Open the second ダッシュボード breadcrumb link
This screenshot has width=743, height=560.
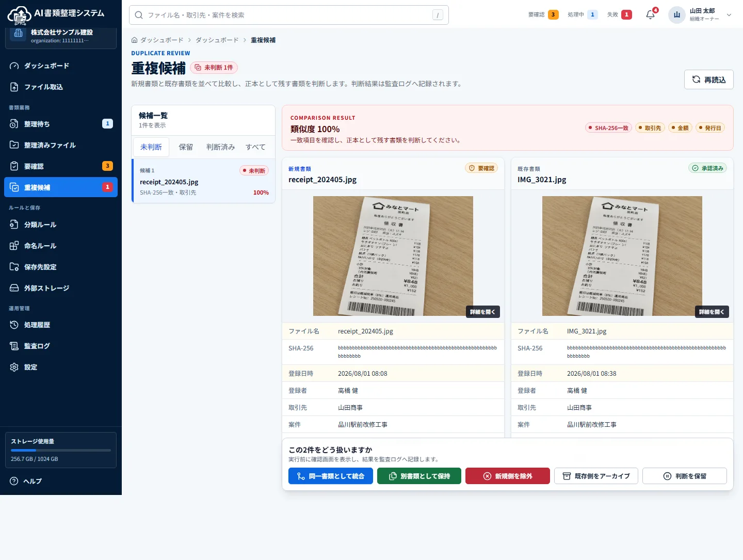click(x=217, y=40)
